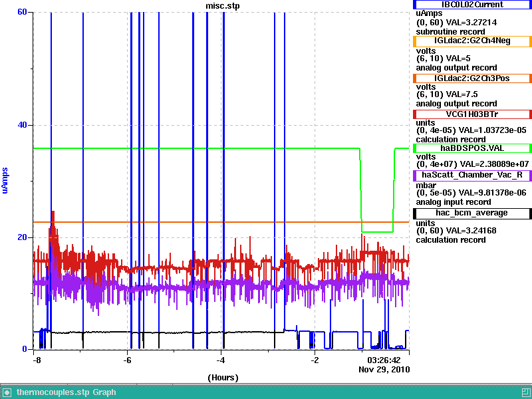
Task: Click the -6 hours tick label
Action: tap(127, 360)
